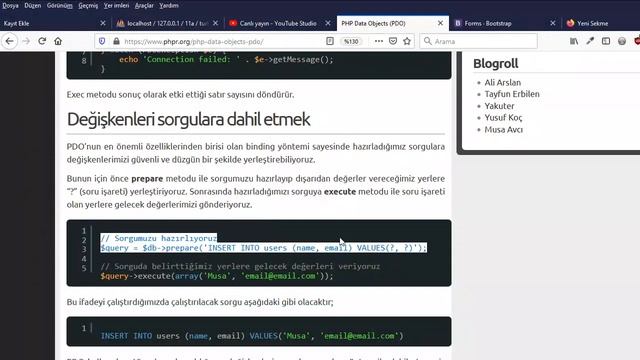This screenshot has width=640, height=360.
Task: Close the Forms Bootstrap tab
Action: [553, 23]
